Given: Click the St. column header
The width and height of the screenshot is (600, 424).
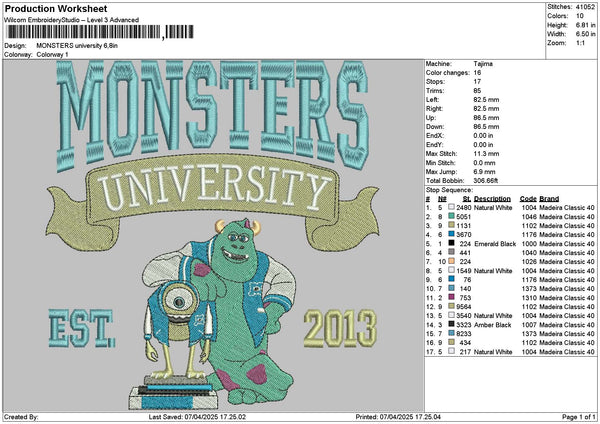Looking at the screenshot, I should (467, 199).
